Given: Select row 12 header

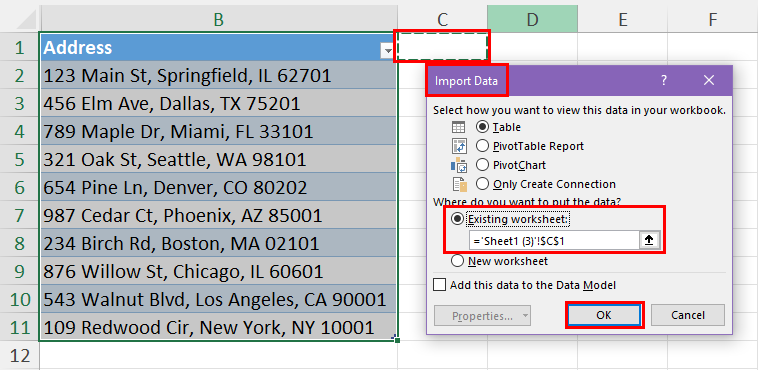Looking at the screenshot, I should tap(19, 356).
